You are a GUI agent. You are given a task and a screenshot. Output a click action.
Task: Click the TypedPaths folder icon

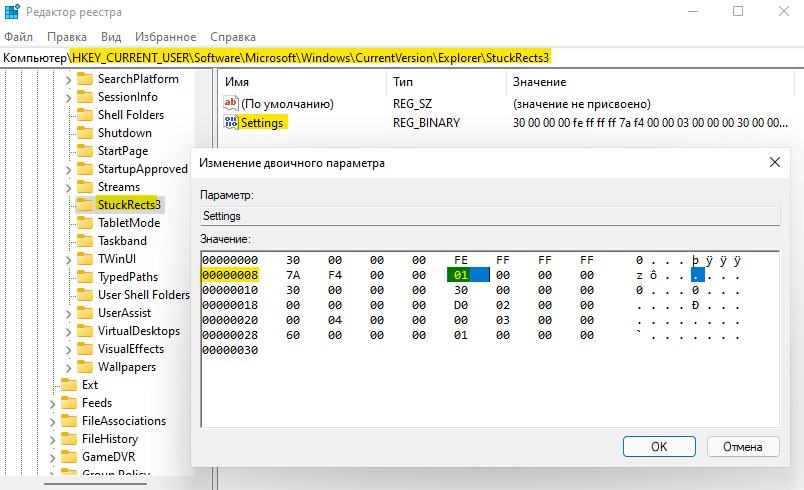(85, 277)
